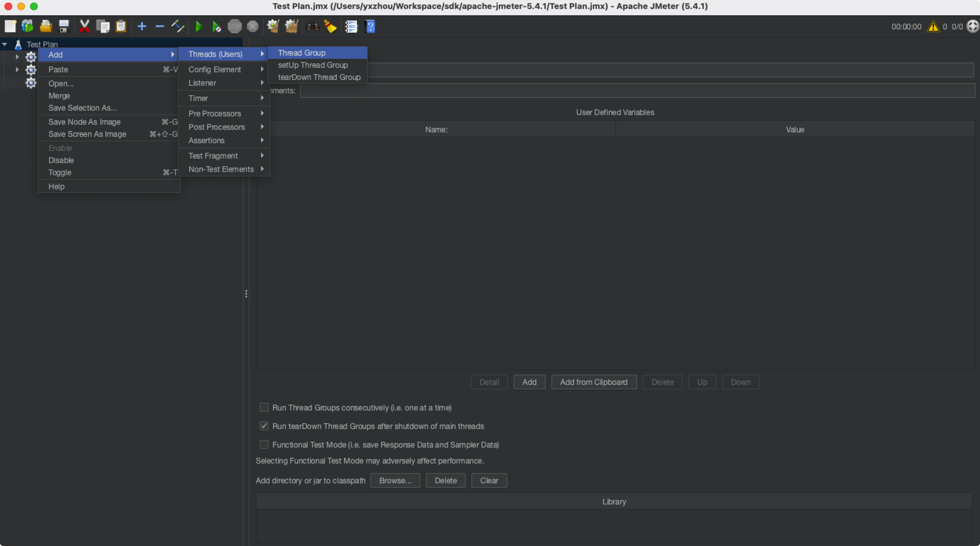Click the Stop sign toolbar icon
The height and width of the screenshot is (546, 980).
pyautogui.click(x=235, y=26)
